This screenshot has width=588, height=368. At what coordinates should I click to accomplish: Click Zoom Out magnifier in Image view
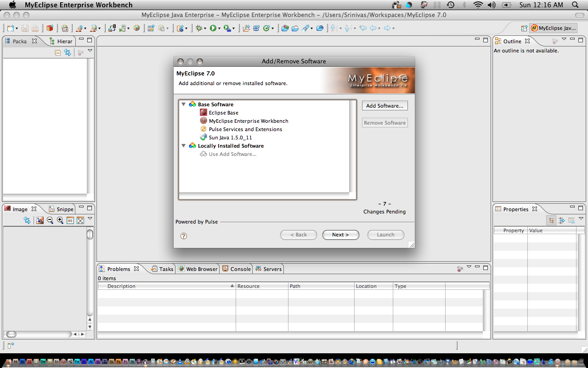50,220
